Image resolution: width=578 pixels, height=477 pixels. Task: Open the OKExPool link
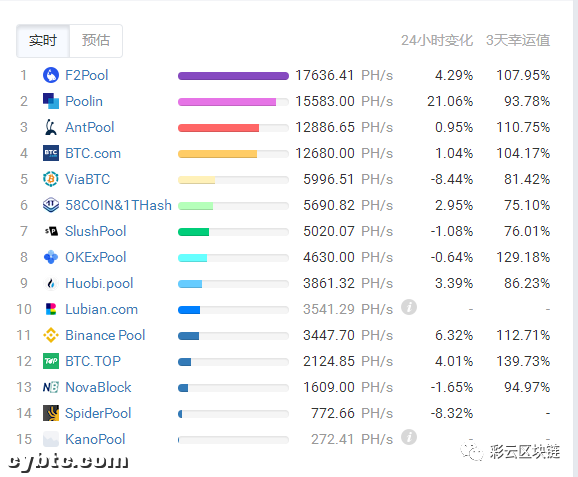coord(95,257)
